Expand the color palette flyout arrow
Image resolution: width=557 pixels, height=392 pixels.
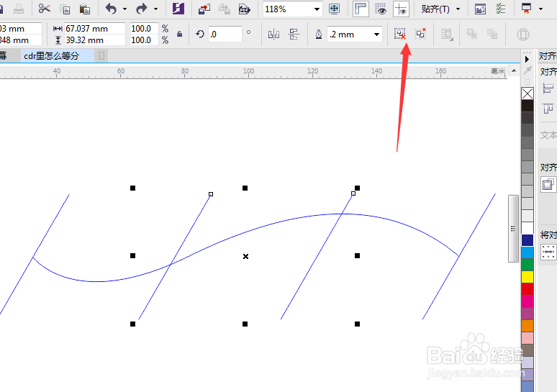pos(527,59)
